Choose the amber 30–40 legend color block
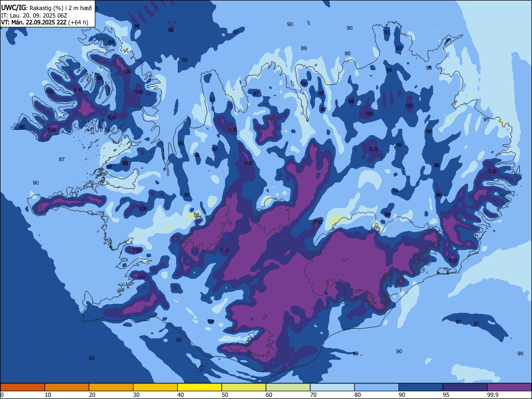532x399 pixels. 155,387
